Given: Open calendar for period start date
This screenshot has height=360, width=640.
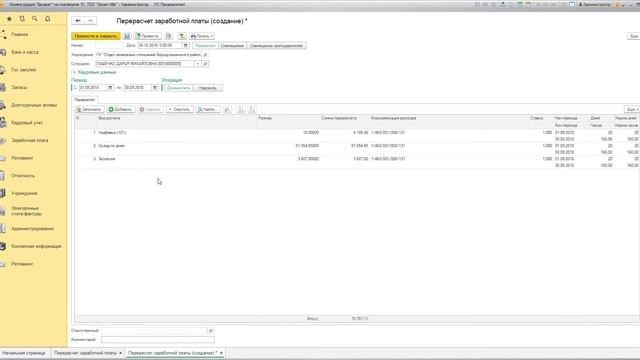Looking at the screenshot, I should pos(110,88).
